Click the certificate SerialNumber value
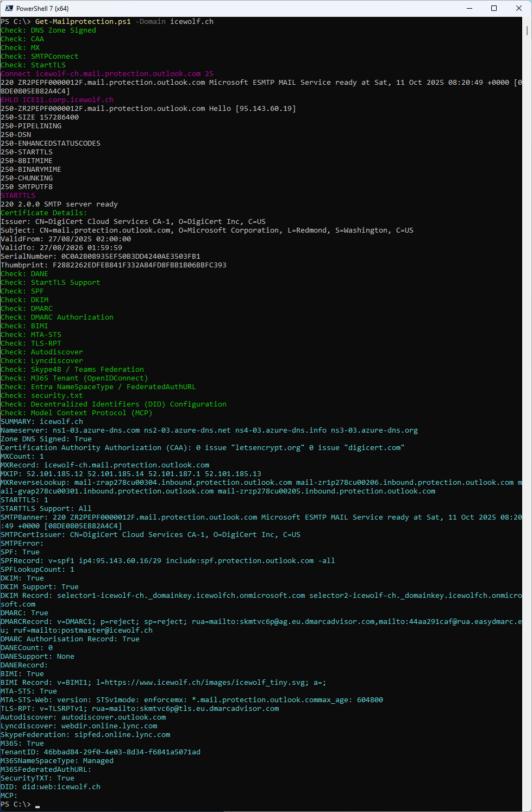Image resolution: width=532 pixels, height=812 pixels. 130,257
